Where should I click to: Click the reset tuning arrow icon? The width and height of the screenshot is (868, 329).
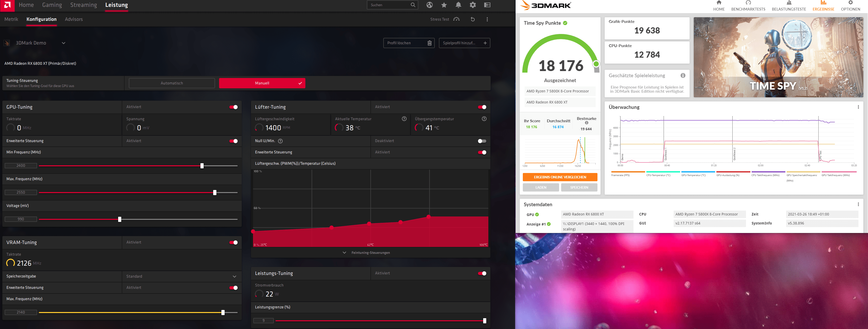click(x=473, y=19)
